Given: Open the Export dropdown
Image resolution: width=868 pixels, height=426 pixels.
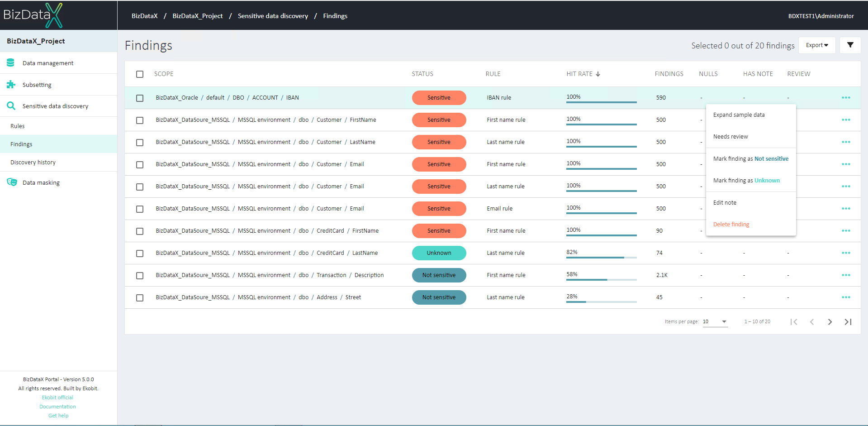Looking at the screenshot, I should click(x=817, y=45).
